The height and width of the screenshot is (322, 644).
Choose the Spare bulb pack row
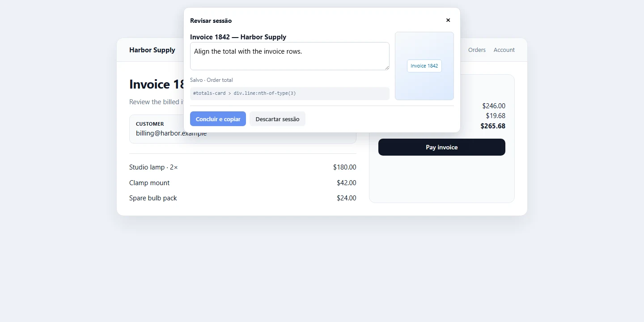point(243,198)
